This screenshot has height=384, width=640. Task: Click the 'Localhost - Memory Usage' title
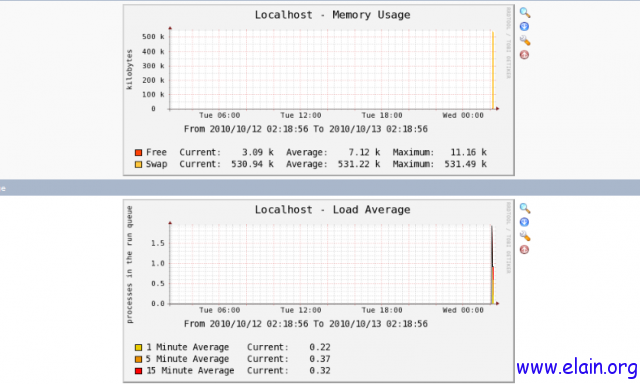click(333, 15)
